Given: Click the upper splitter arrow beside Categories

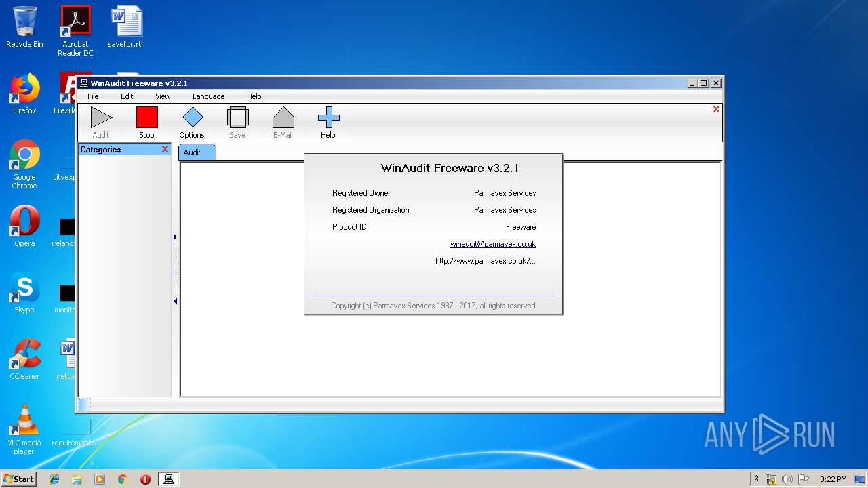Looking at the screenshot, I should 175,237.
